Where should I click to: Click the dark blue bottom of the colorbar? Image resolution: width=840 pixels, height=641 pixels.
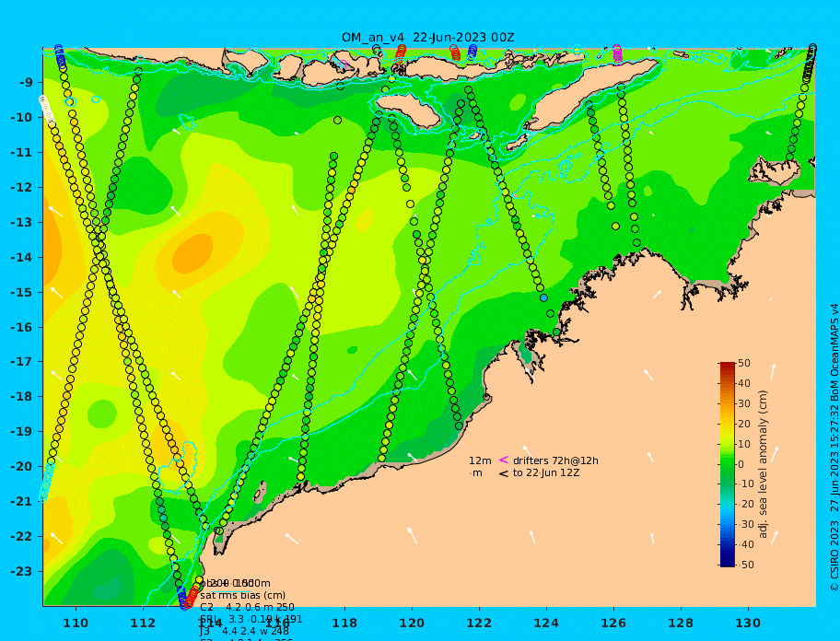[x=728, y=563]
